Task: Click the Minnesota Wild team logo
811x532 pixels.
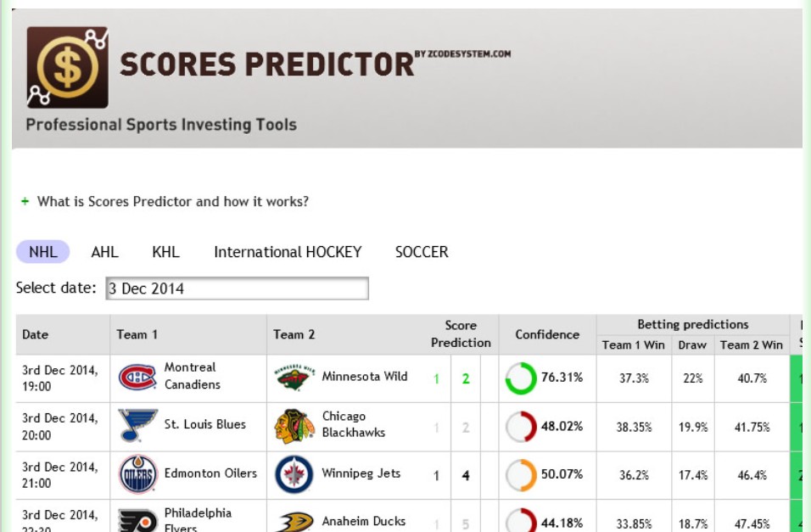Action: point(294,378)
